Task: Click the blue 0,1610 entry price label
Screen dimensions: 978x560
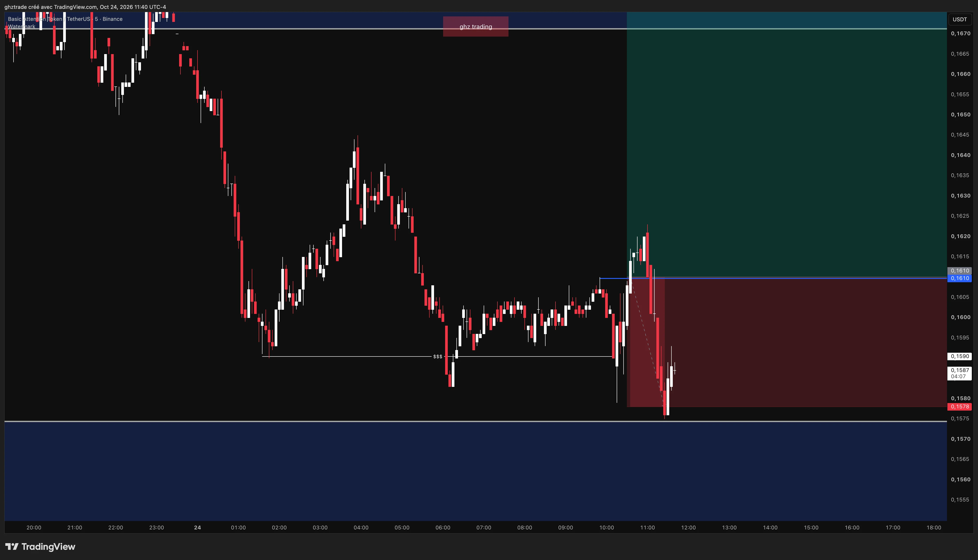Action: pos(960,278)
